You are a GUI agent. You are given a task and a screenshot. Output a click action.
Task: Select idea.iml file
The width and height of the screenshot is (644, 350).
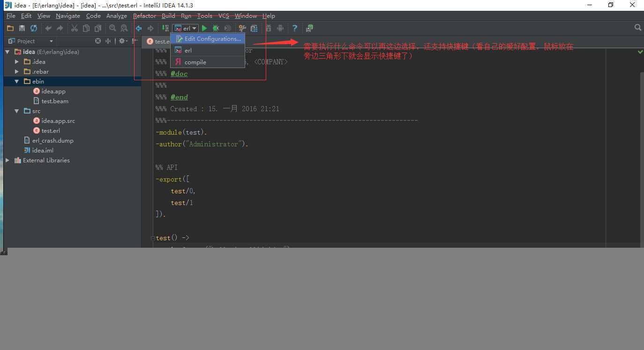tap(38, 150)
